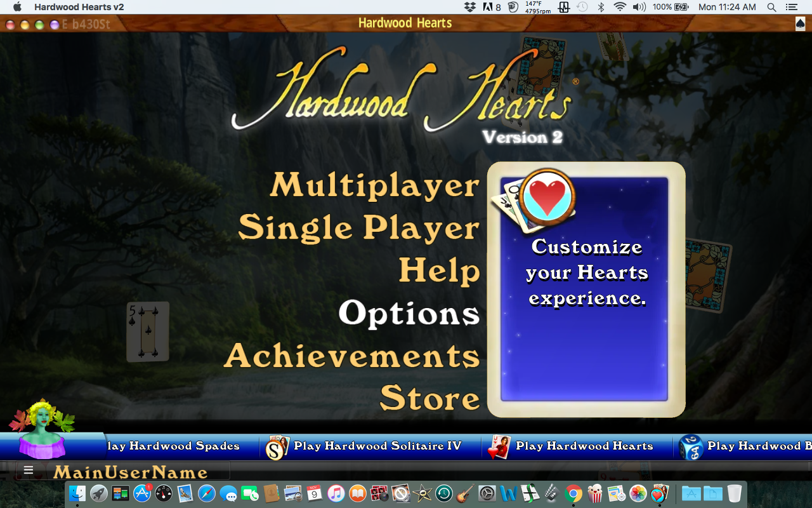Click the Hardwood Solitaire IV banner icon
Screen dimensions: 812x508
coord(277,448)
